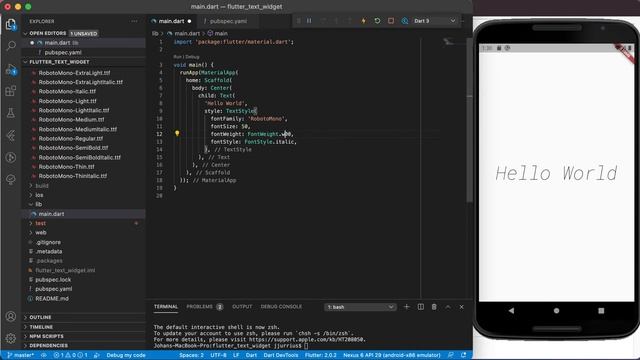Screen dimensions: 640x360
Task: Expand the web folder
Action: [x=41, y=233]
